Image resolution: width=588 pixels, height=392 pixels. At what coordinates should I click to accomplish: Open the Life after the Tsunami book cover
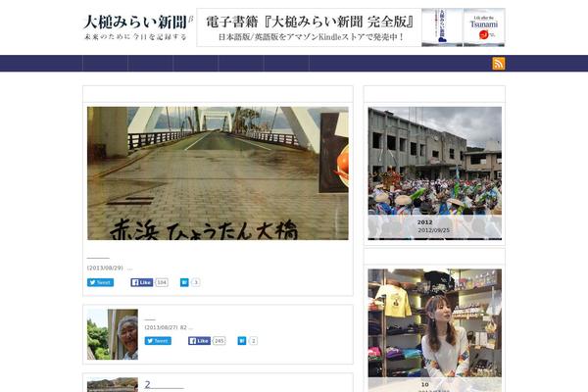click(484, 27)
